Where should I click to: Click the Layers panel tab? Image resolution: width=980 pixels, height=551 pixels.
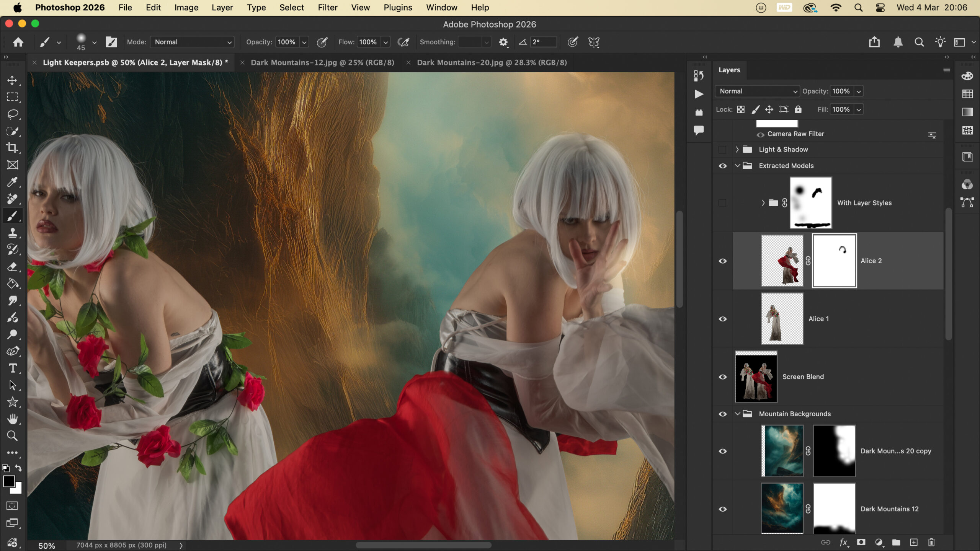[729, 70]
